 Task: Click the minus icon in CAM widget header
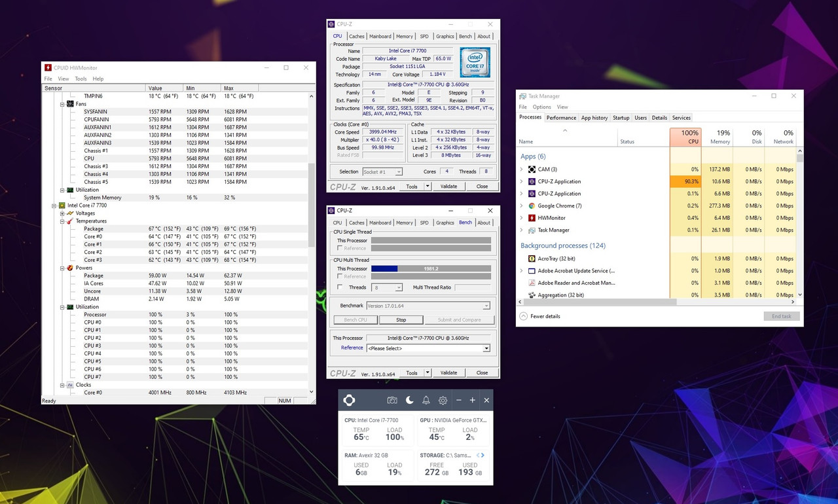tap(459, 400)
